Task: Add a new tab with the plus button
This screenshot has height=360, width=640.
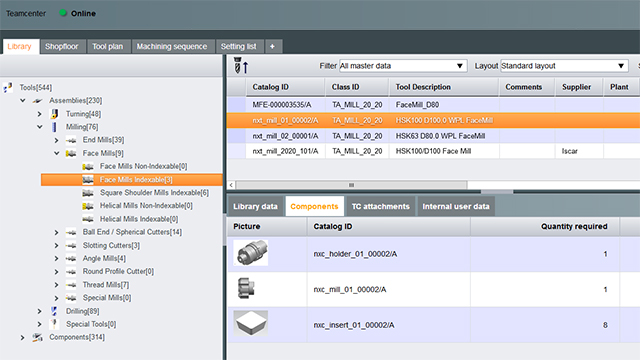Action: tap(272, 47)
